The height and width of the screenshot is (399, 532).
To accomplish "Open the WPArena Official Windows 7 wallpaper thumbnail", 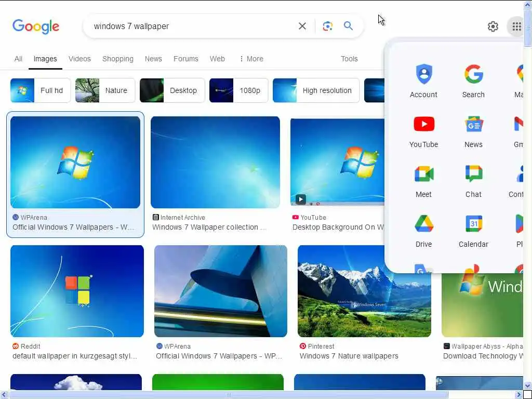I will click(75, 162).
